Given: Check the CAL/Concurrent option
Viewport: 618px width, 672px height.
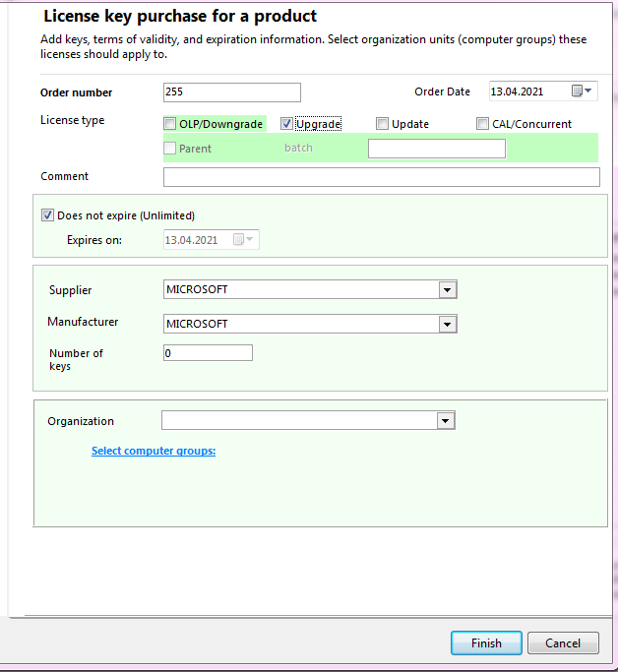Looking at the screenshot, I should [482, 124].
